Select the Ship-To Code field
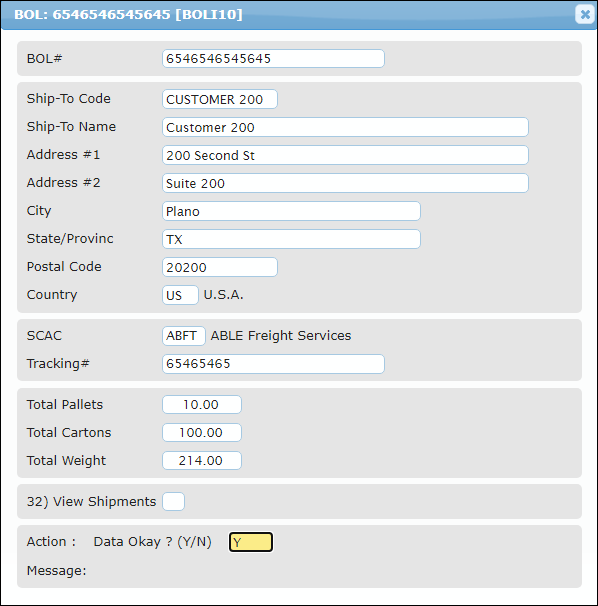 [220, 99]
